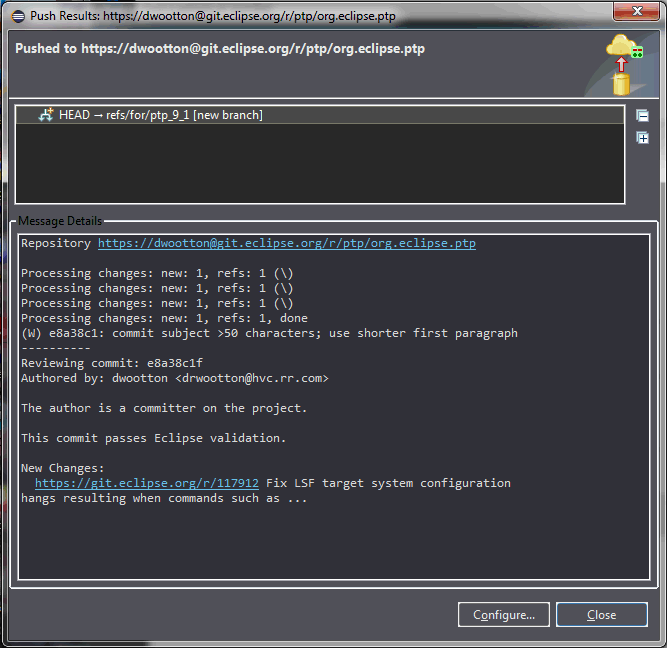The height and width of the screenshot is (648, 667).
Task: Open the repository URL link in Message Details
Action: (x=287, y=243)
